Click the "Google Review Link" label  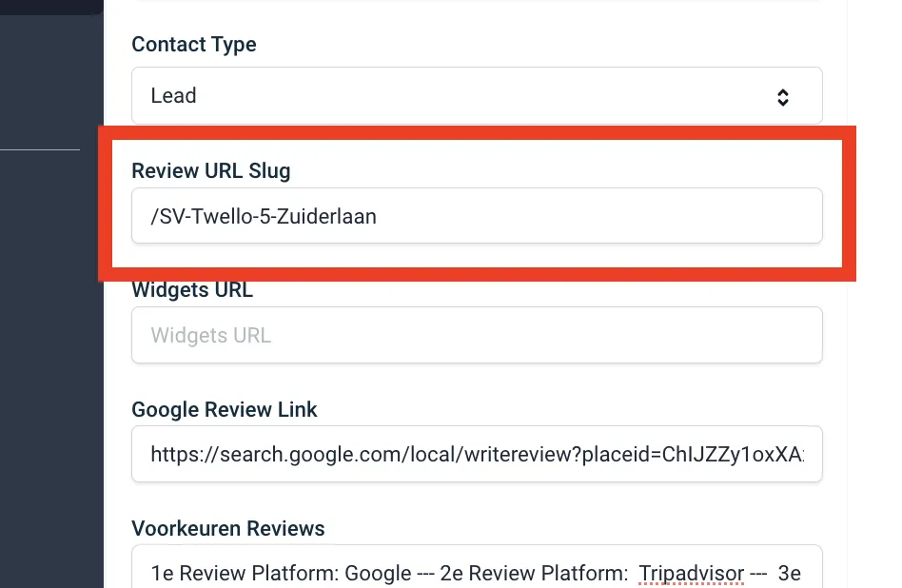pyautogui.click(x=225, y=409)
